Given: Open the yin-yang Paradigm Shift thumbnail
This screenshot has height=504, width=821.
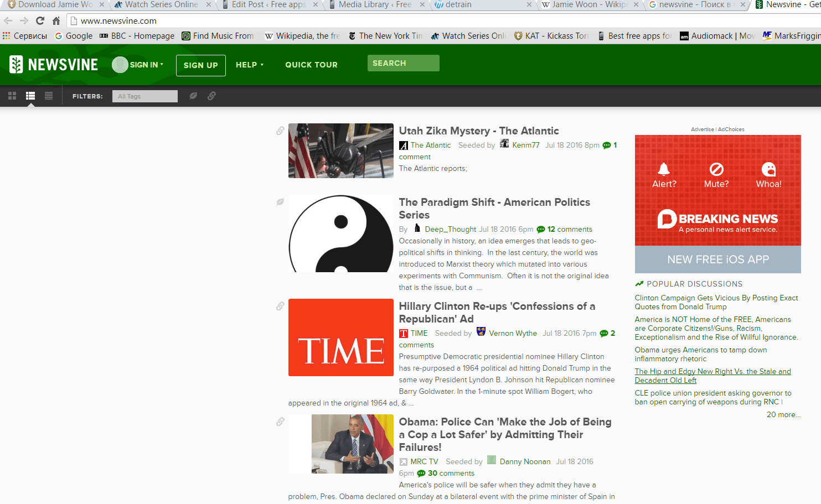Looking at the screenshot, I should (x=341, y=233).
